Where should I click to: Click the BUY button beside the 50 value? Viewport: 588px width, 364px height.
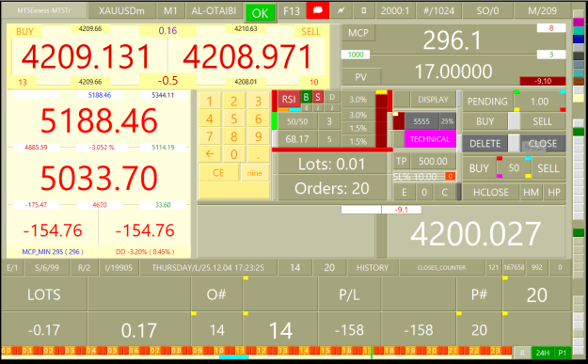479,168
